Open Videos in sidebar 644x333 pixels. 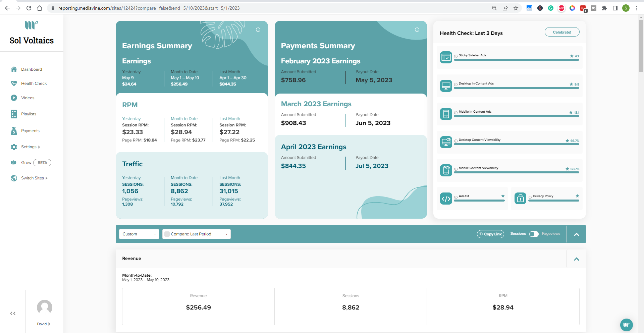click(x=28, y=98)
